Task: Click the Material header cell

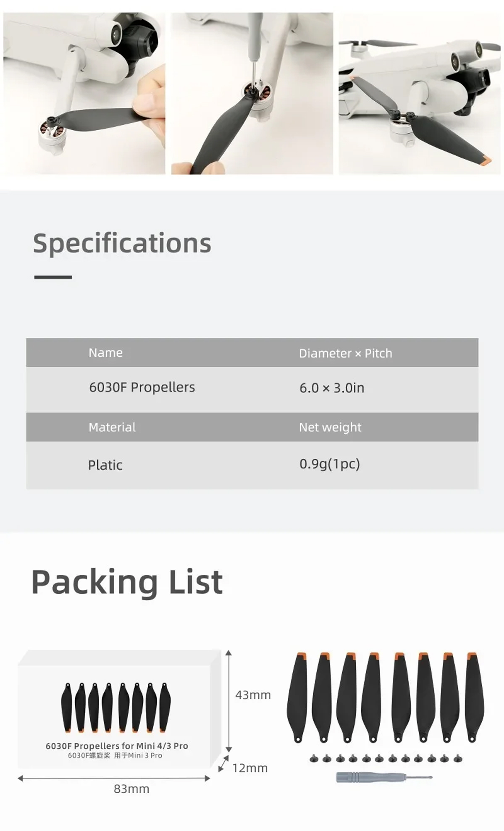Action: point(112,427)
